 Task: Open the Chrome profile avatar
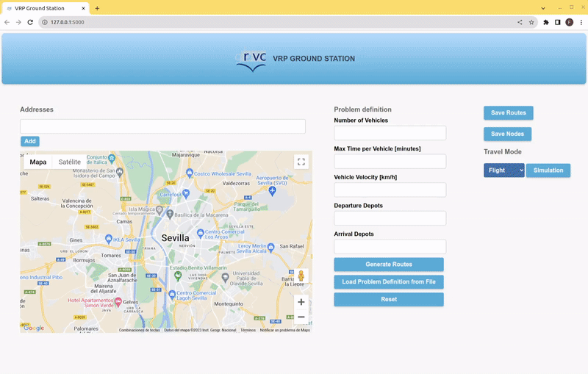click(569, 22)
